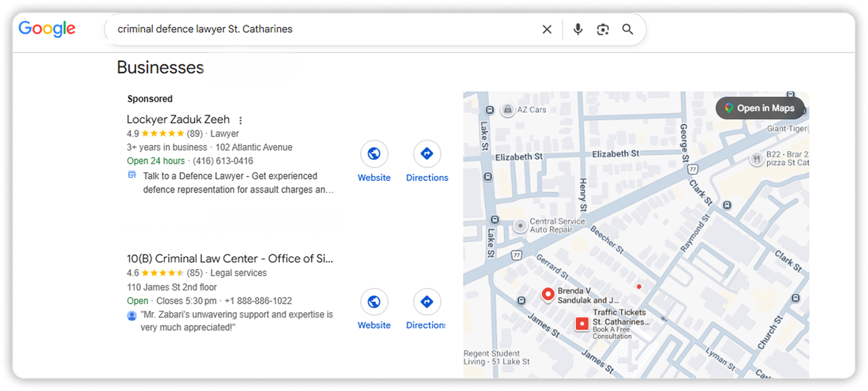
Task: Click Website label under Lockyer Zaduk Zeeh
Action: [374, 178]
